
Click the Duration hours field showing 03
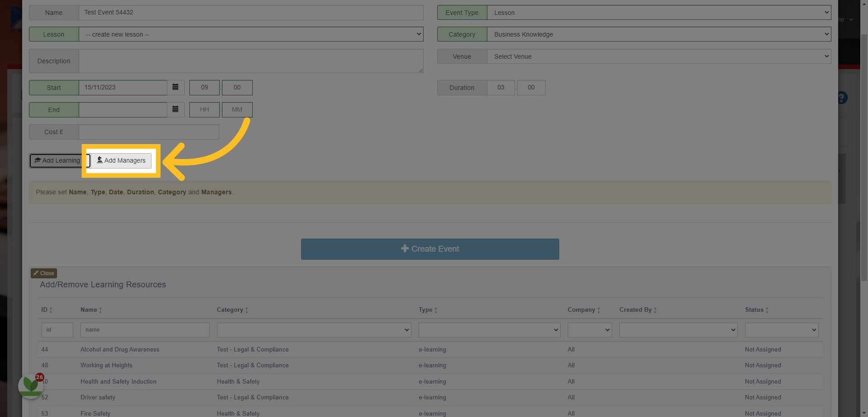point(500,87)
